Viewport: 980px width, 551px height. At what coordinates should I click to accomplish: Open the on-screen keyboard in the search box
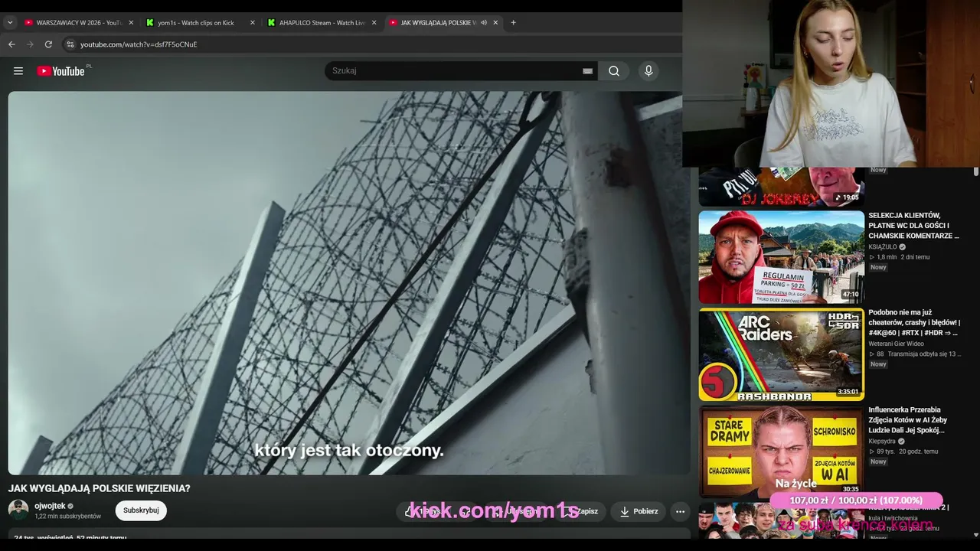click(587, 71)
